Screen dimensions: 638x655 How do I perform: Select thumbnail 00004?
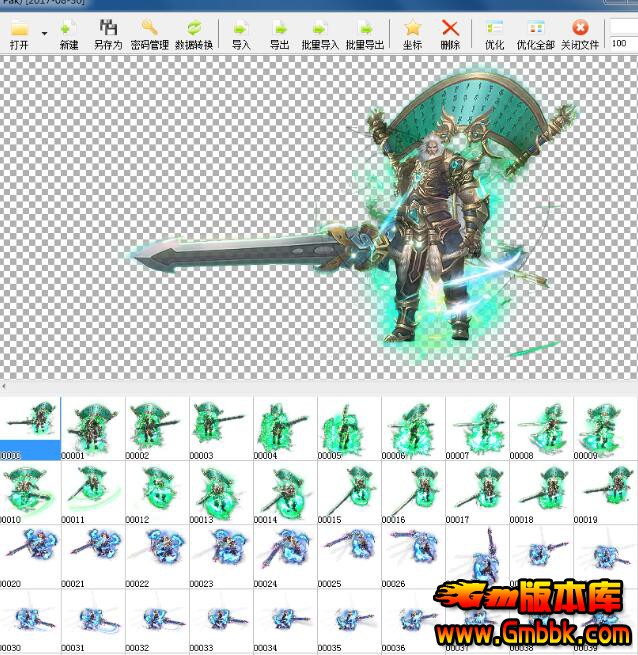point(285,429)
